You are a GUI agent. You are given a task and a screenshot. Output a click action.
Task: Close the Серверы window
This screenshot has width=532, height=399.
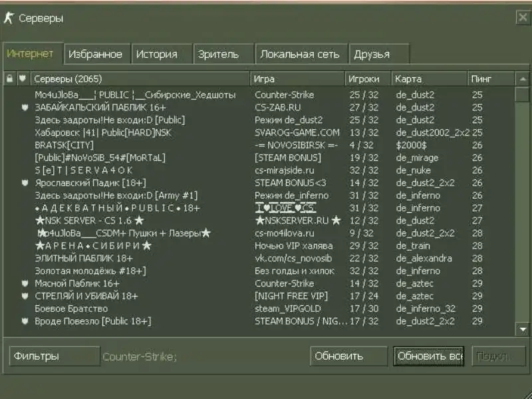click(523, 17)
